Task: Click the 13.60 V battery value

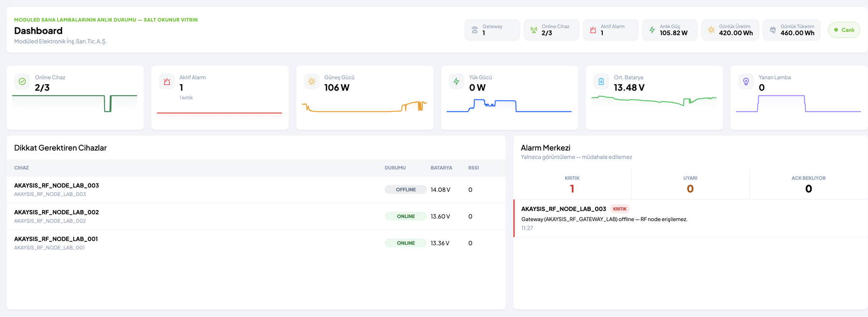Action: coord(440,216)
